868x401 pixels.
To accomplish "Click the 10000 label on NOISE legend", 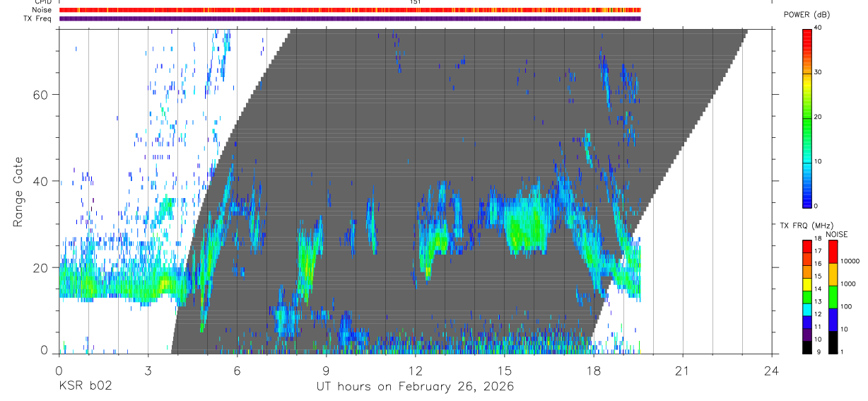I will click(x=850, y=261).
